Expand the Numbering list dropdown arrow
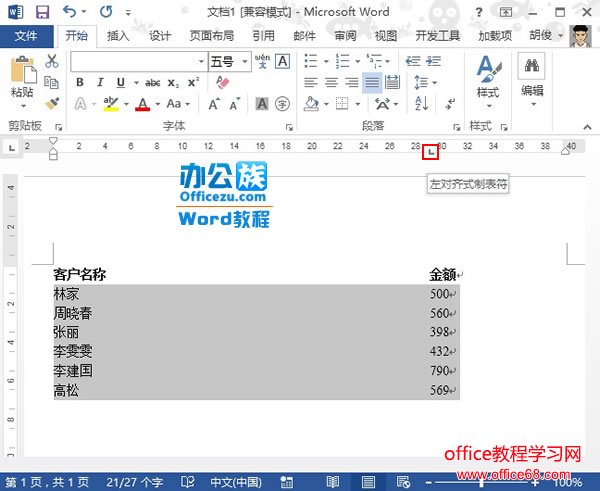The width and height of the screenshot is (600, 491). [358, 62]
